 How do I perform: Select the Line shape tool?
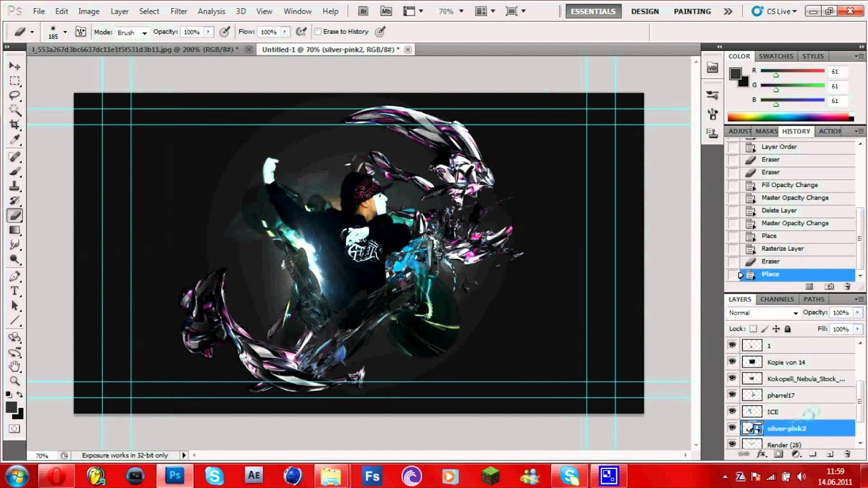coord(15,321)
